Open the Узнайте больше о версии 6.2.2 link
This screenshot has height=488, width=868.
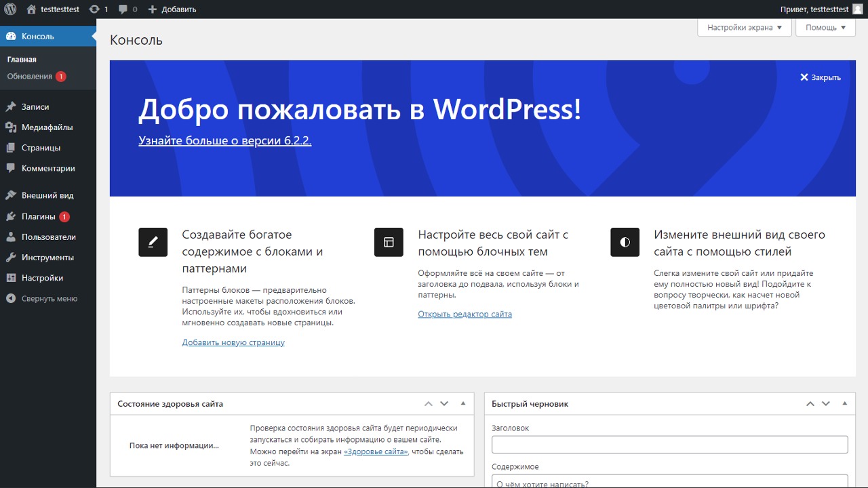click(x=224, y=141)
